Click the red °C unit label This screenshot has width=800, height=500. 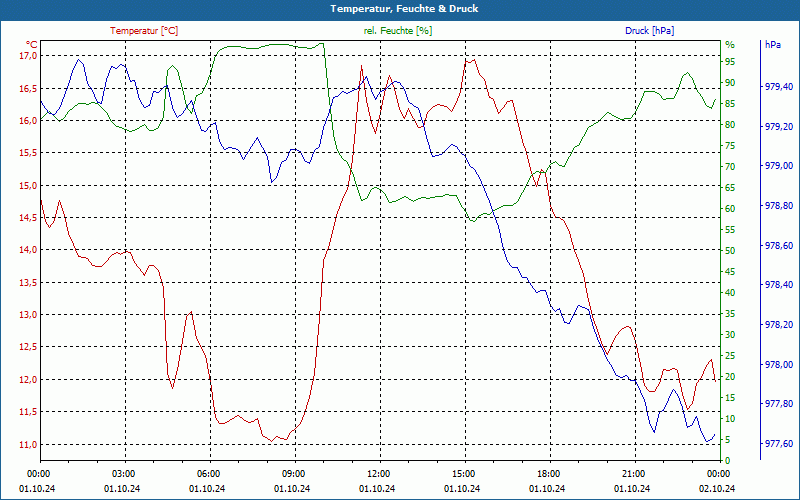coord(32,44)
